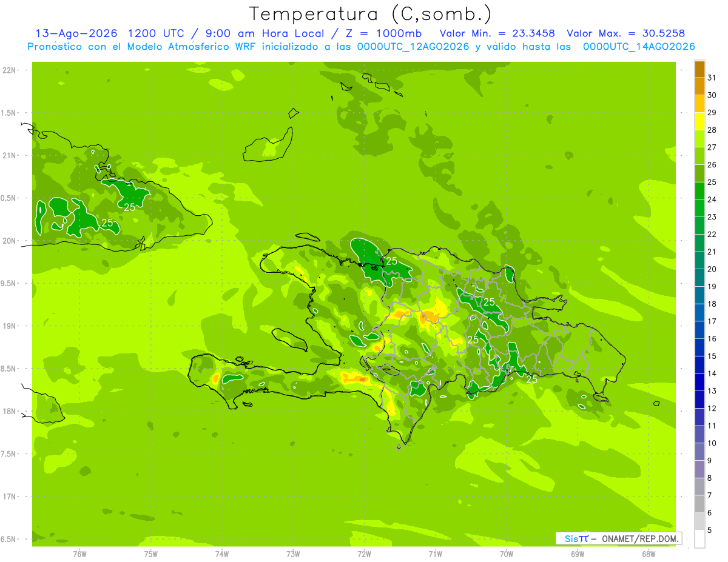Click the '0000UTC_14AGO2026' valid-until time
Screen dimensions: 728x562
pyautogui.click(x=639, y=47)
